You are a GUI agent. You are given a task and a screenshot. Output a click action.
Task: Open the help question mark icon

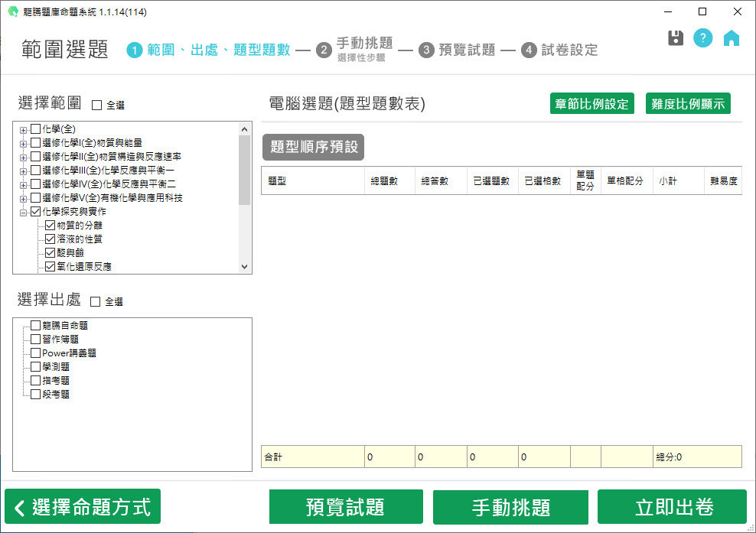point(703,38)
